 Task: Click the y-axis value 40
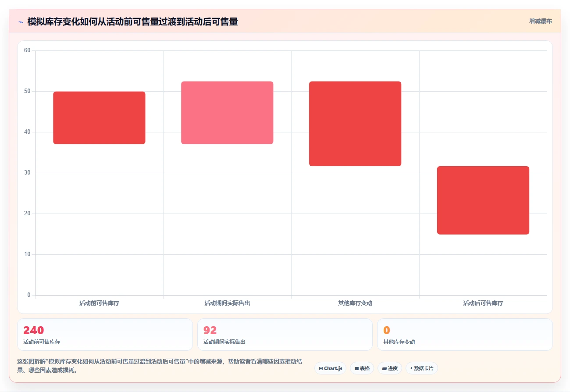point(27,132)
